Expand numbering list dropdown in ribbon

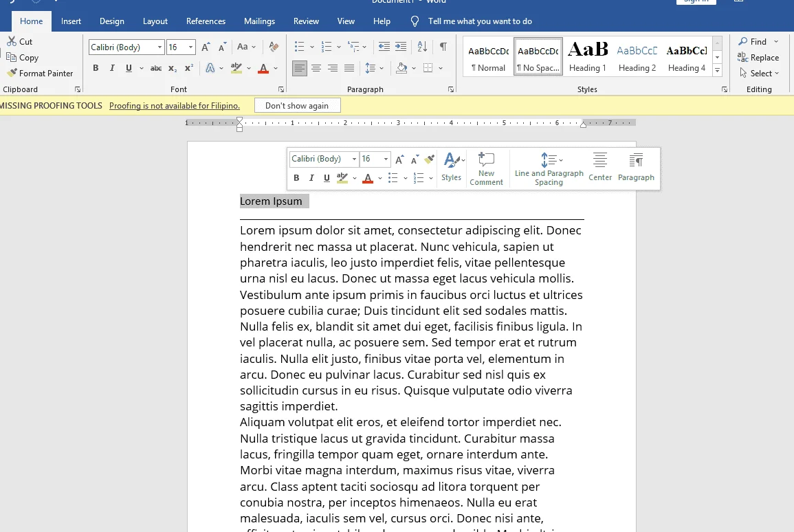[x=339, y=47]
